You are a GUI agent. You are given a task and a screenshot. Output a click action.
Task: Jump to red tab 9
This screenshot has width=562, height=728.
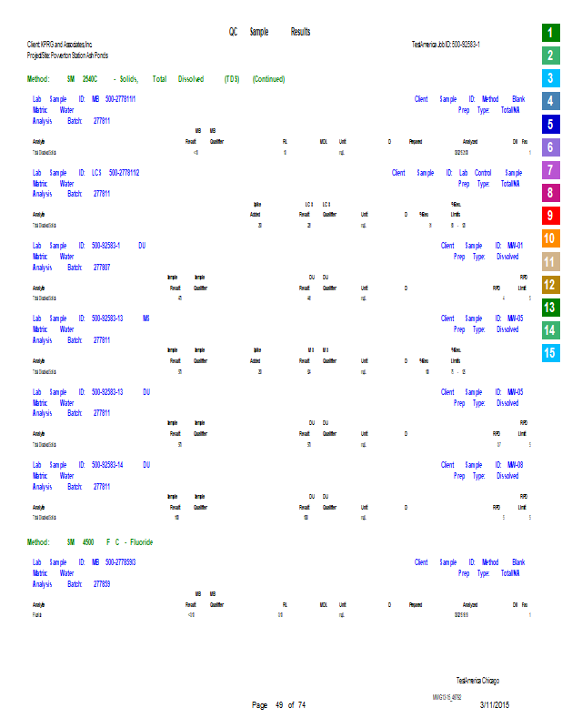coord(550,216)
